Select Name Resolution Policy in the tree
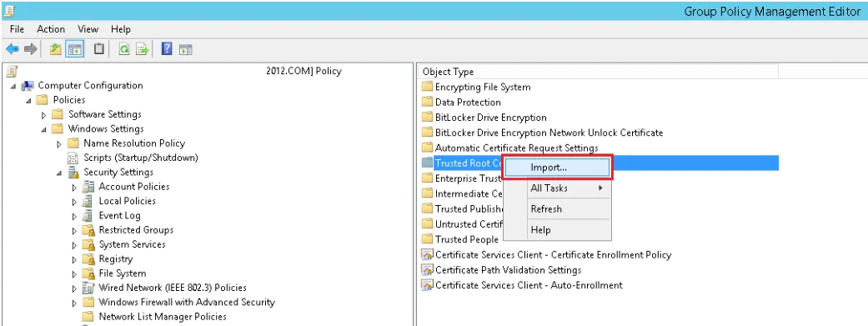Viewport: 868px width, 326px height. click(134, 143)
